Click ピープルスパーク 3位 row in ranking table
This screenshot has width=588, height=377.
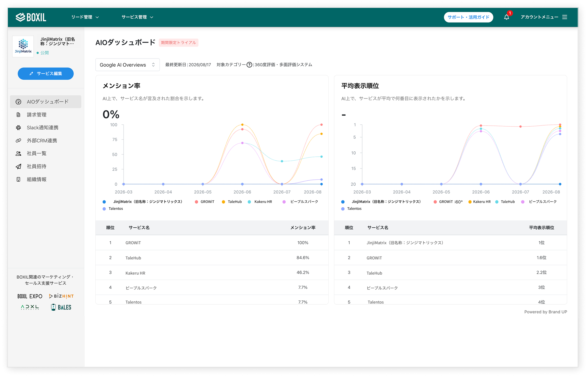point(450,288)
